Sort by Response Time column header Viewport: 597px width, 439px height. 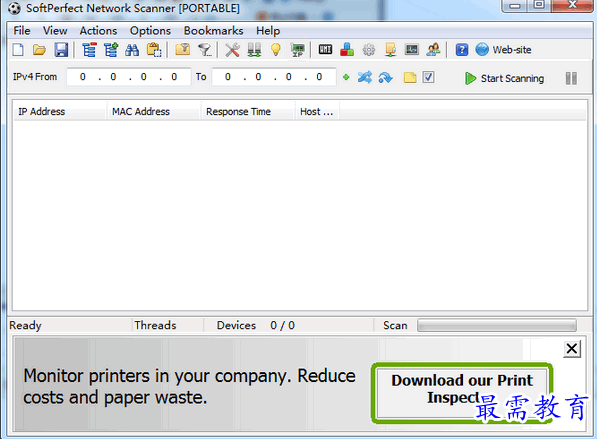(248, 112)
